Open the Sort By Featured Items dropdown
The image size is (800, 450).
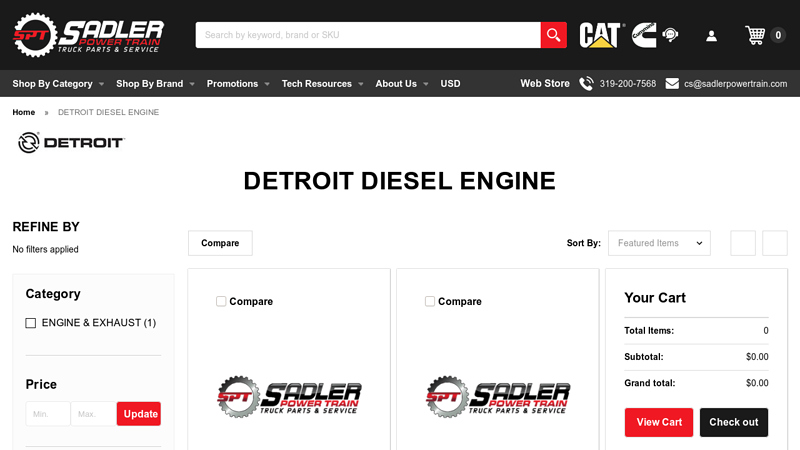pyautogui.click(x=659, y=243)
